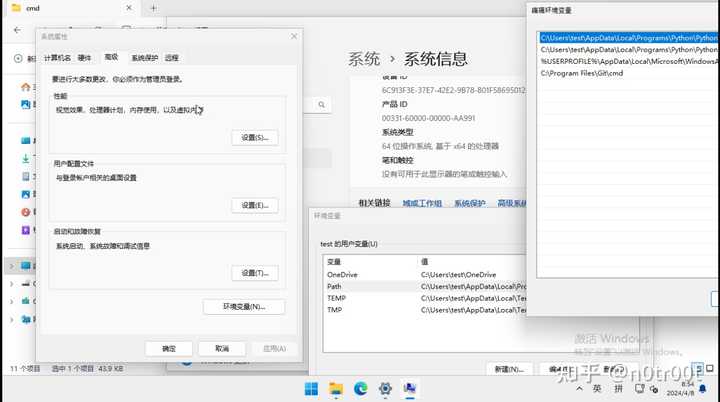This screenshot has width=720, height=402.
Task: Open the Pictures icon in Explorer sidebar
Action: [x=26, y=194]
